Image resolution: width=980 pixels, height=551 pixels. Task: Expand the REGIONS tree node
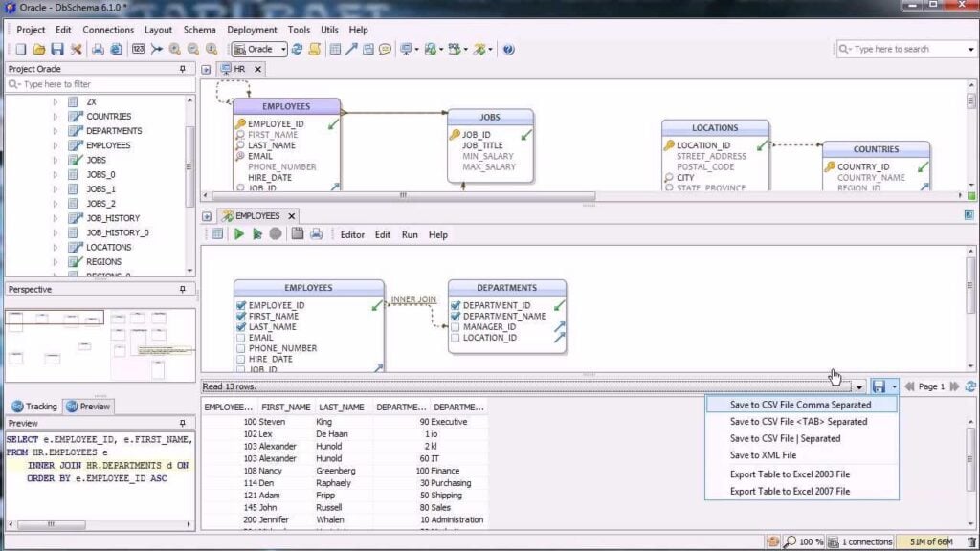pos(55,262)
